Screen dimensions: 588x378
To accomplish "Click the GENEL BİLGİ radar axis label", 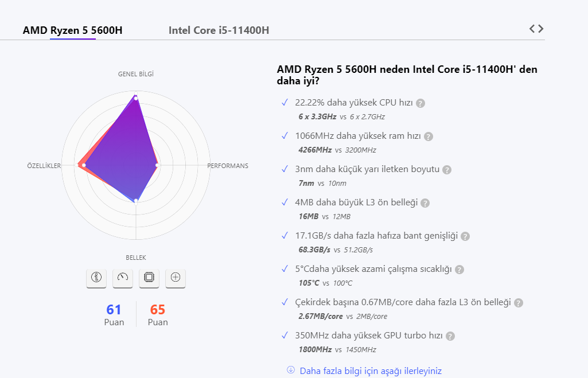I will pyautogui.click(x=136, y=74).
